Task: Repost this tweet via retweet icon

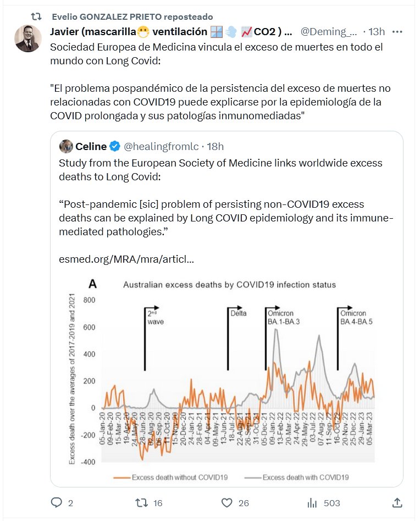Action: coord(141,502)
